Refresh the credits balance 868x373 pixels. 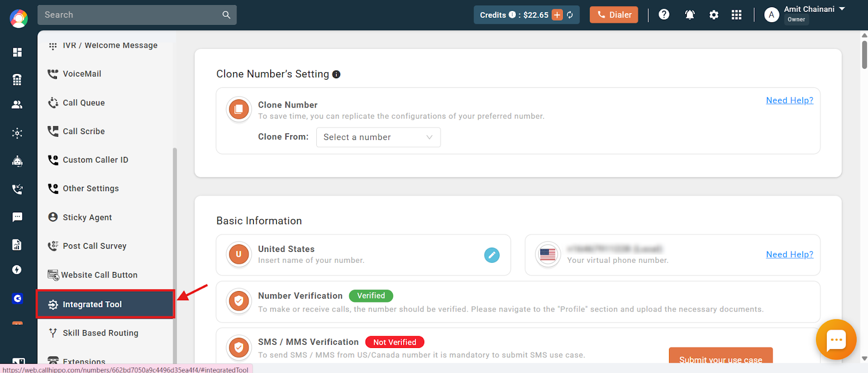(x=570, y=15)
